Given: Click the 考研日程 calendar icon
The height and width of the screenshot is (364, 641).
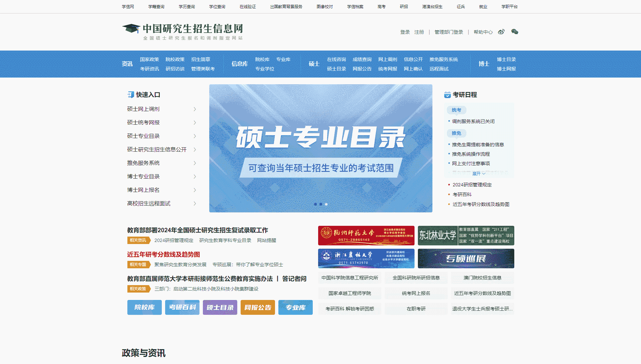Looking at the screenshot, I should [x=447, y=95].
